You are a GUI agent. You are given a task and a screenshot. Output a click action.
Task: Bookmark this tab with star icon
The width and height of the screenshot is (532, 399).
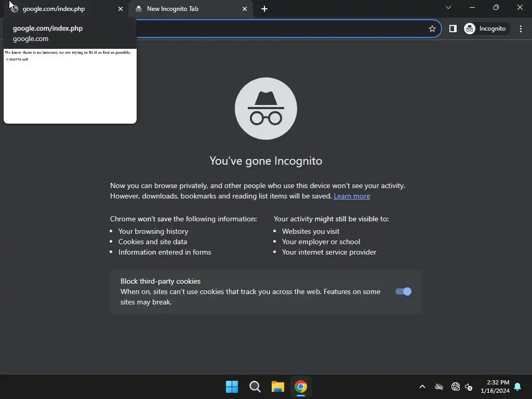pyautogui.click(x=432, y=29)
